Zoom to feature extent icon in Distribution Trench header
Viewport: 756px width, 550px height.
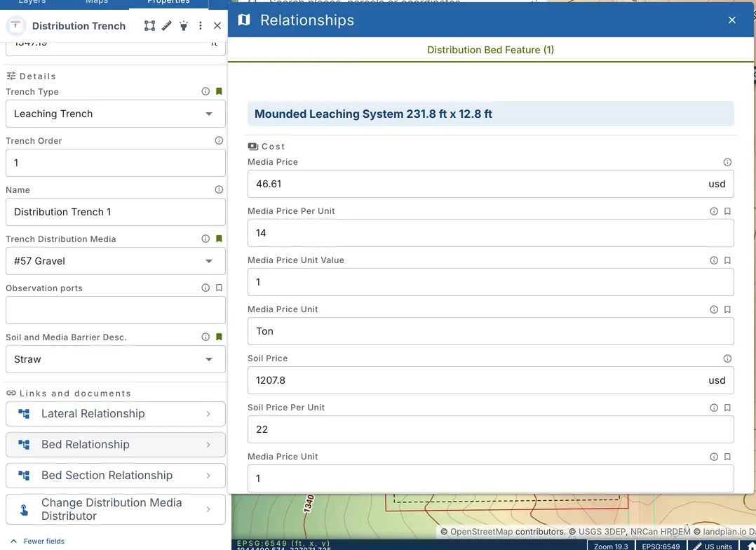(x=149, y=25)
